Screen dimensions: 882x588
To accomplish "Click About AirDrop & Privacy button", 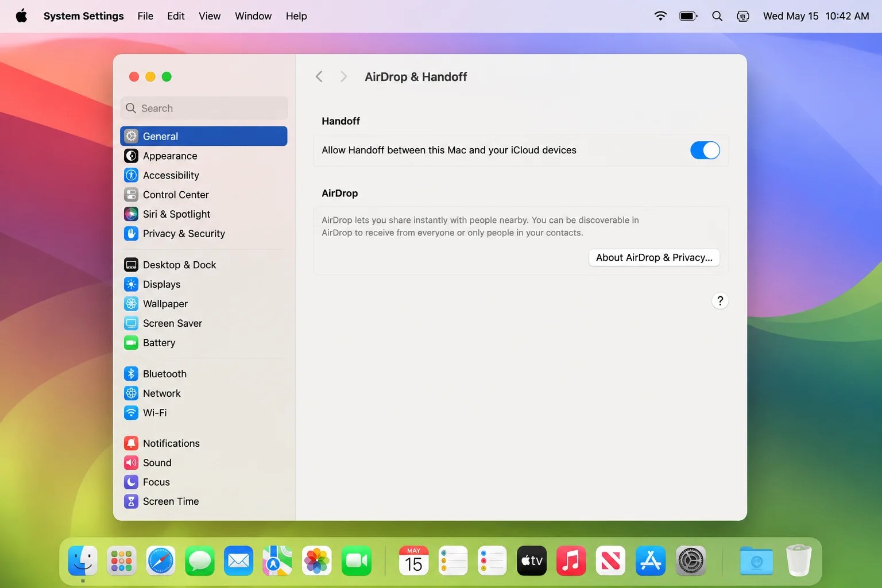I will coord(654,257).
